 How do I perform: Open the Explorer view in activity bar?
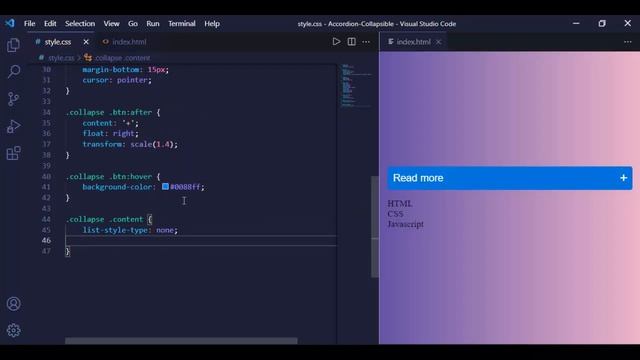point(13,45)
